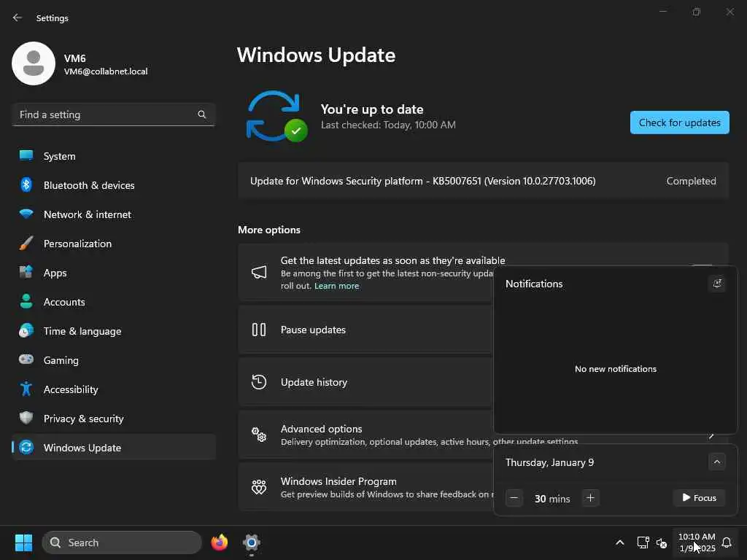
Task: Open notification settings icon in Notifications panel
Action: pyautogui.click(x=716, y=284)
